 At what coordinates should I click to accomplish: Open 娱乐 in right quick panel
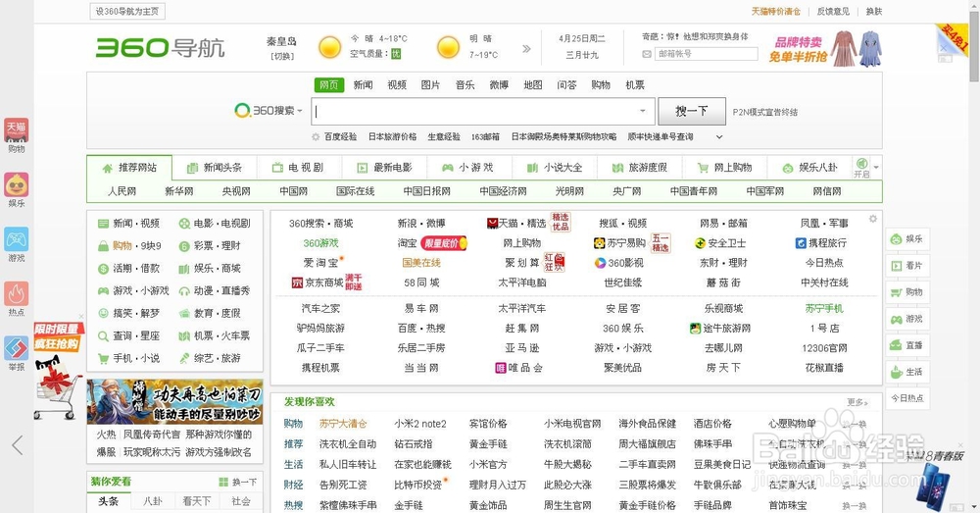[907, 239]
